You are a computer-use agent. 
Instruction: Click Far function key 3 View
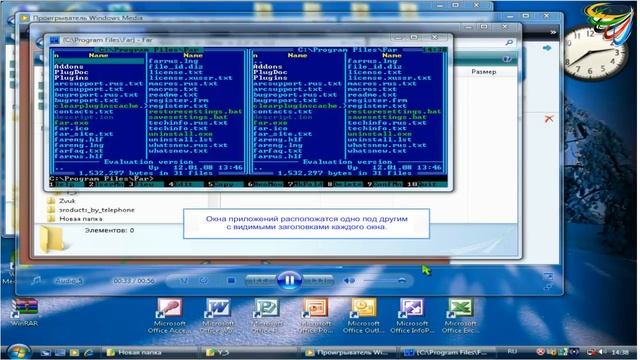145,184
